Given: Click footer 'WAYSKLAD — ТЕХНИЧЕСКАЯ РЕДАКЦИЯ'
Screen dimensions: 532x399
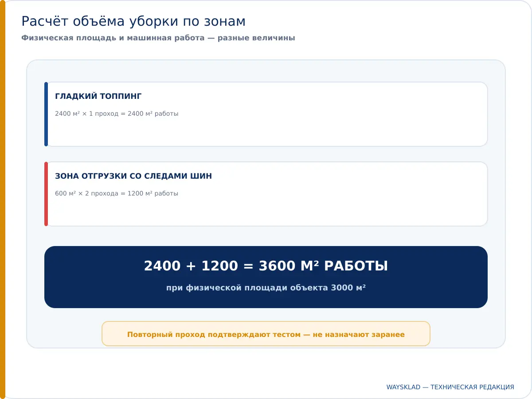Looking at the screenshot, I should point(450,387).
